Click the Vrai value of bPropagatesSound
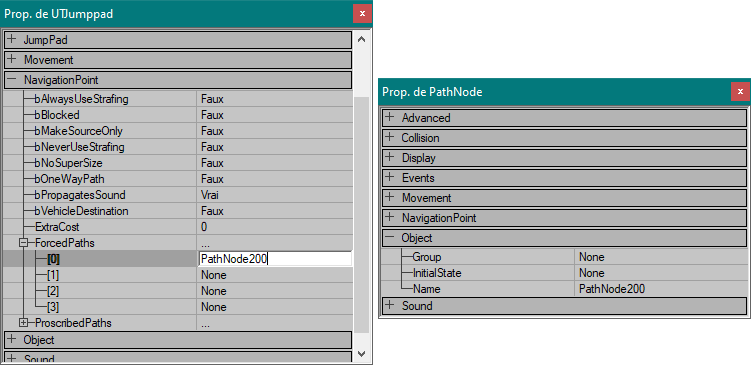 point(210,195)
